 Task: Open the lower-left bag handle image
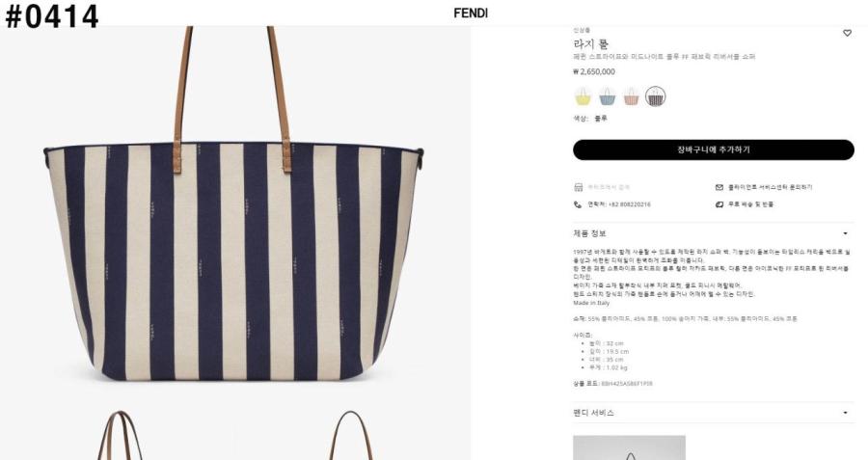click(x=119, y=435)
